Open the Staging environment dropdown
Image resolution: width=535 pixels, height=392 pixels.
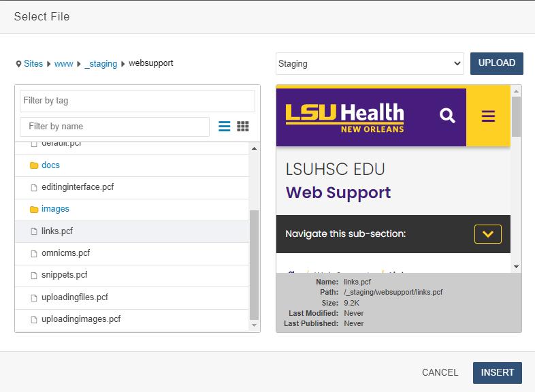(x=370, y=64)
